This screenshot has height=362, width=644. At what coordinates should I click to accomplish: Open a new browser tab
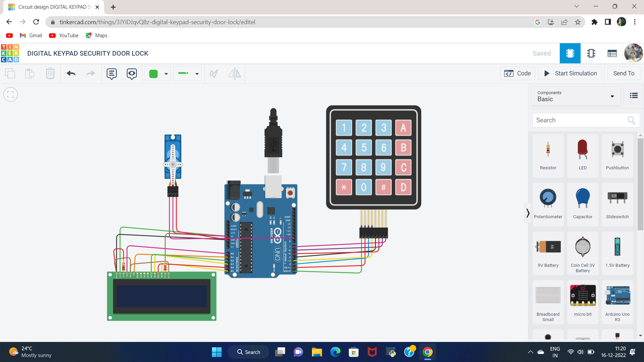click(x=113, y=7)
